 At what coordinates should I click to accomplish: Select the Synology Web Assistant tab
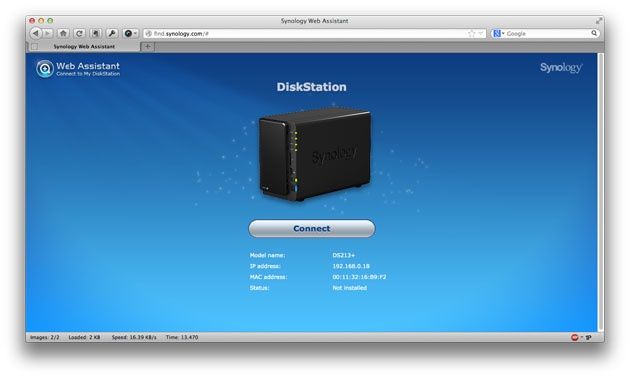click(x=84, y=47)
